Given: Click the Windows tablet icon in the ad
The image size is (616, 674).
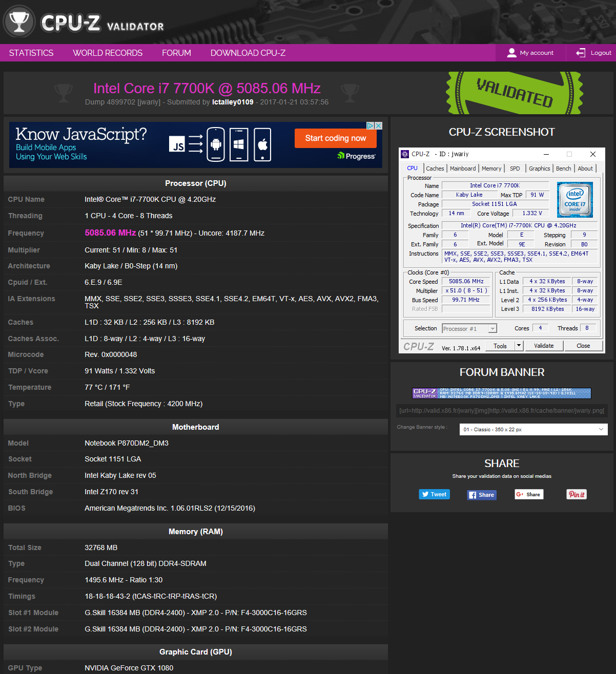Looking at the screenshot, I should (x=239, y=144).
